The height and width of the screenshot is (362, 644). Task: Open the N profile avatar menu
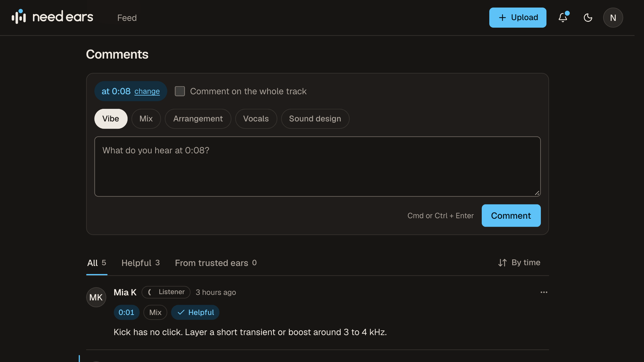click(613, 18)
